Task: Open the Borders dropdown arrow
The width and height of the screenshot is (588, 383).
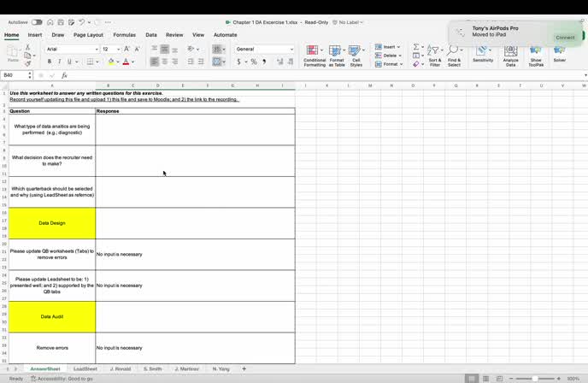Action: (x=97, y=62)
